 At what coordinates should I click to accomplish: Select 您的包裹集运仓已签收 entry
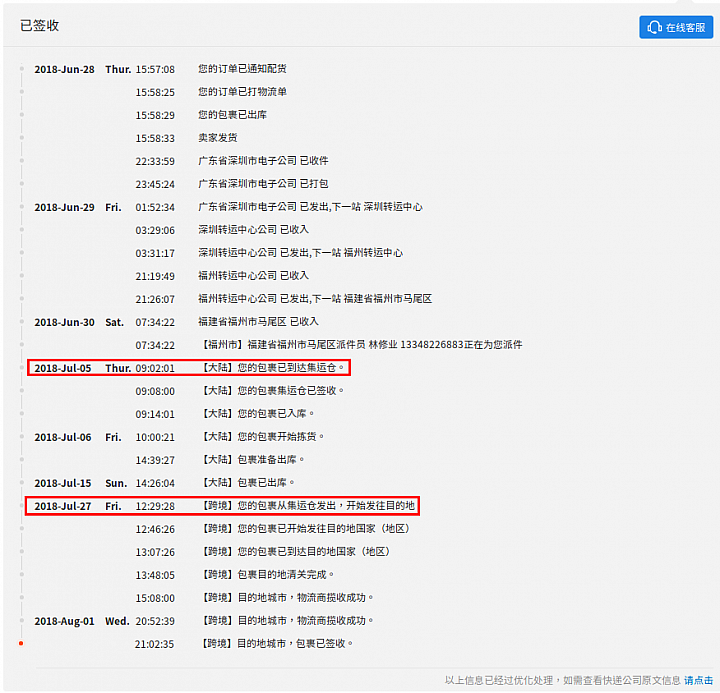(273, 390)
